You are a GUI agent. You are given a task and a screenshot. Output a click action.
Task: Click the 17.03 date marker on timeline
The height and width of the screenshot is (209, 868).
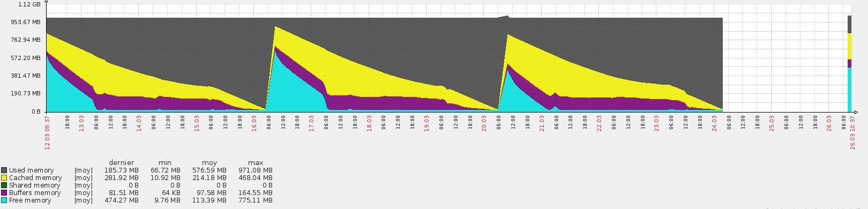click(311, 123)
